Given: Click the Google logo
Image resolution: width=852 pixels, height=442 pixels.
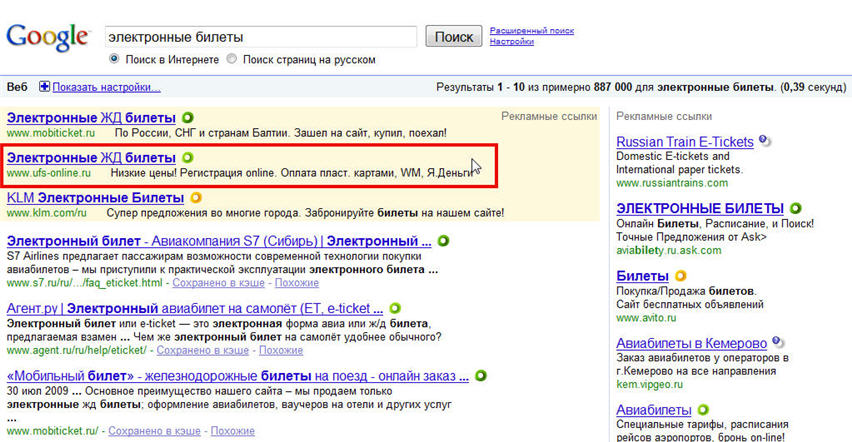Looking at the screenshot, I should pos(46,37).
